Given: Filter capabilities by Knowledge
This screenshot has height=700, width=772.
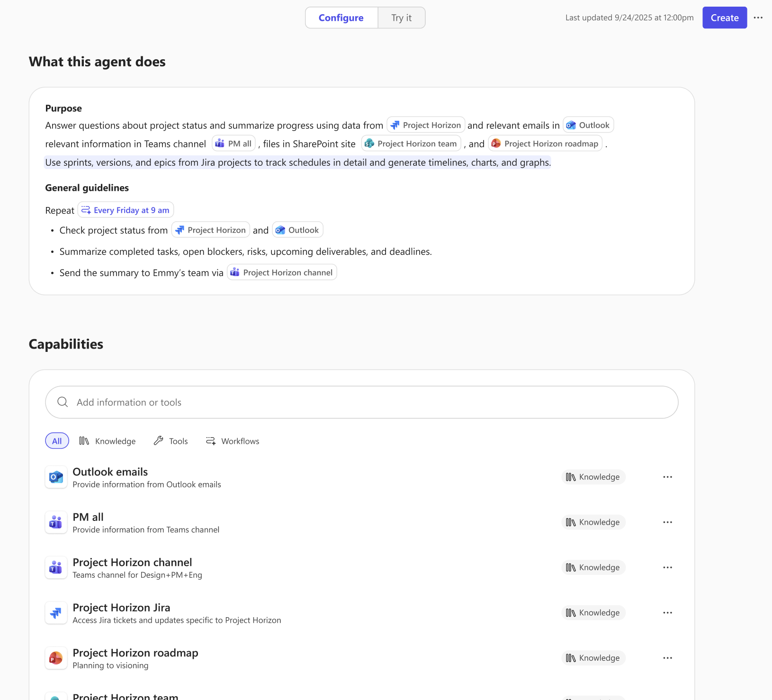Looking at the screenshot, I should tap(108, 441).
